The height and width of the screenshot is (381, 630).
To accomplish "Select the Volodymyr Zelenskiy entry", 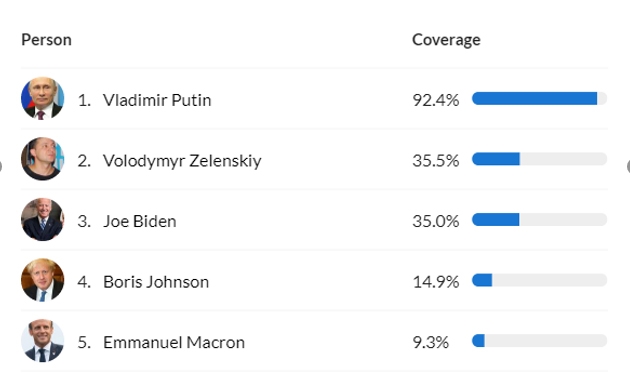I will (x=182, y=161).
